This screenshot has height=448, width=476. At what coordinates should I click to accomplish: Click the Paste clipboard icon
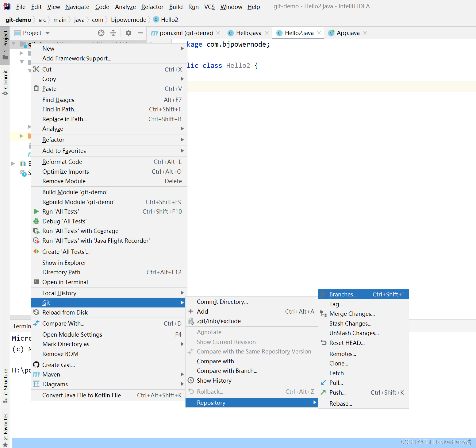tap(36, 88)
